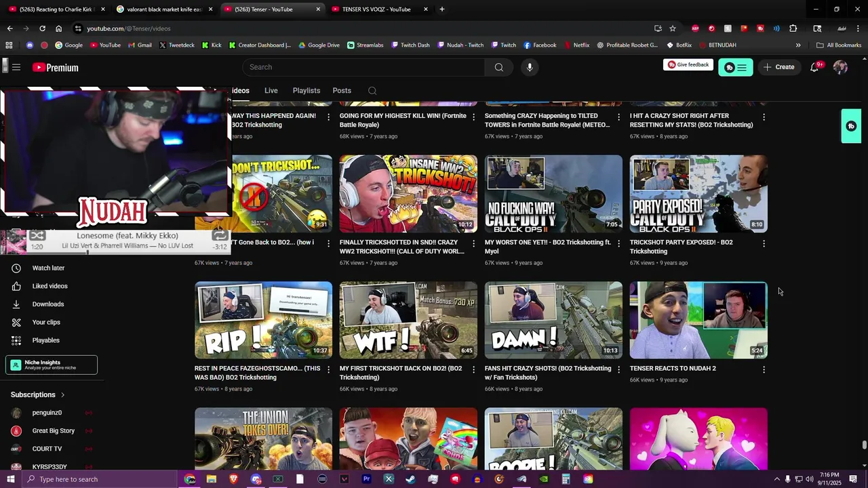Reload the page in browser toolbar
868x488 pixels.
tap(42, 28)
